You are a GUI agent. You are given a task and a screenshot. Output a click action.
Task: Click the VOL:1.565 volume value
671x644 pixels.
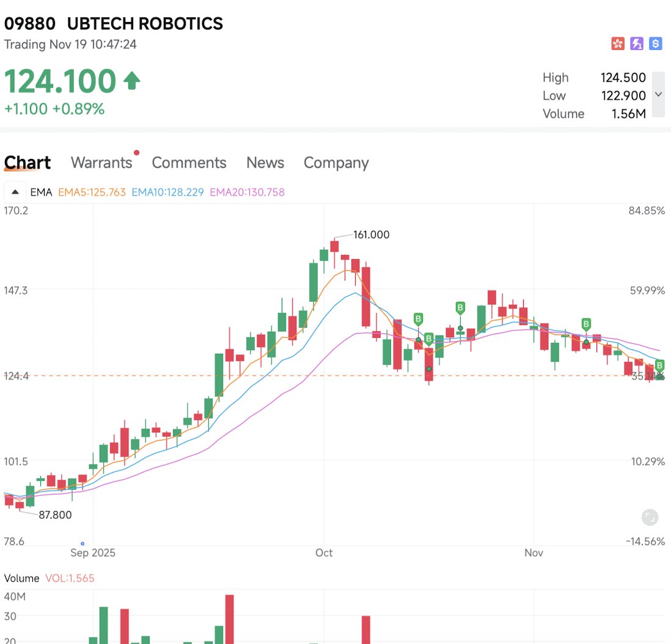(x=70, y=578)
